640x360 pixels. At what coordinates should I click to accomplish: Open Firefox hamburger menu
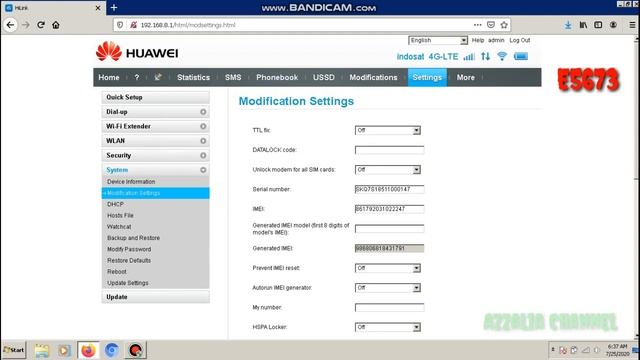632,25
